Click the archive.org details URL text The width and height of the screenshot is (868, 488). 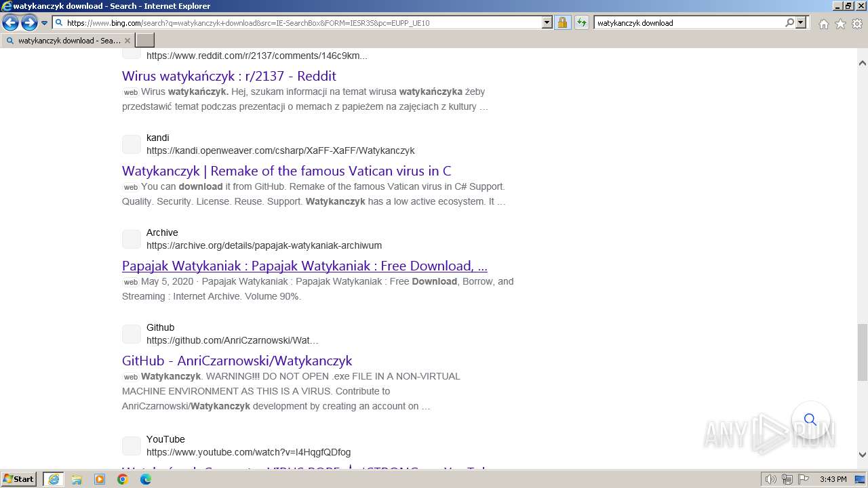[x=264, y=245]
